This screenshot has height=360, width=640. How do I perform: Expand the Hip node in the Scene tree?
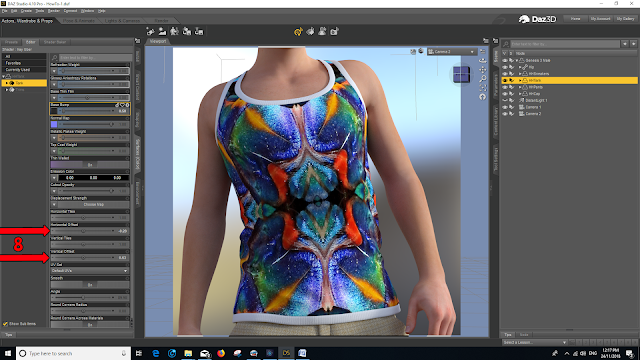520,67
